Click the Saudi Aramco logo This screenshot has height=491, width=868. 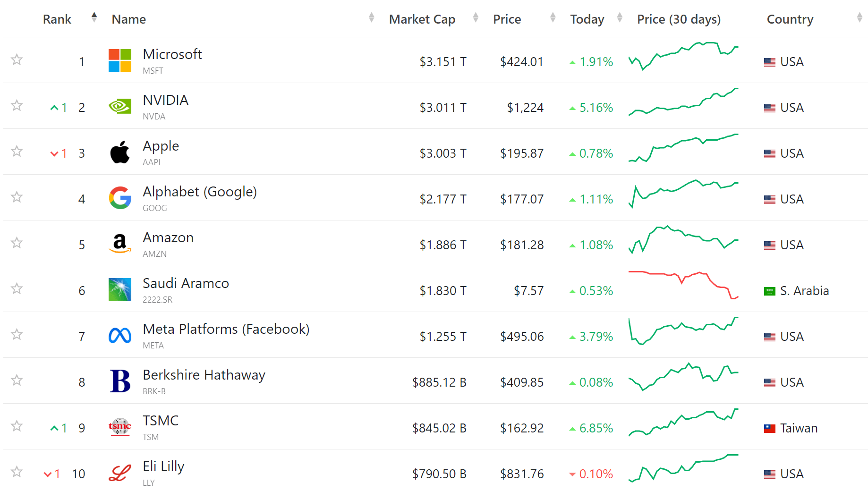tap(119, 289)
